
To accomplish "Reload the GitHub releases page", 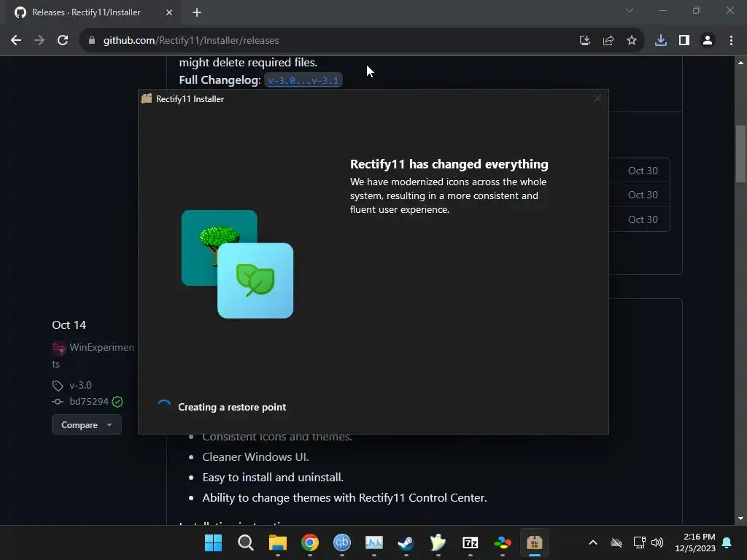I will 63,41.
